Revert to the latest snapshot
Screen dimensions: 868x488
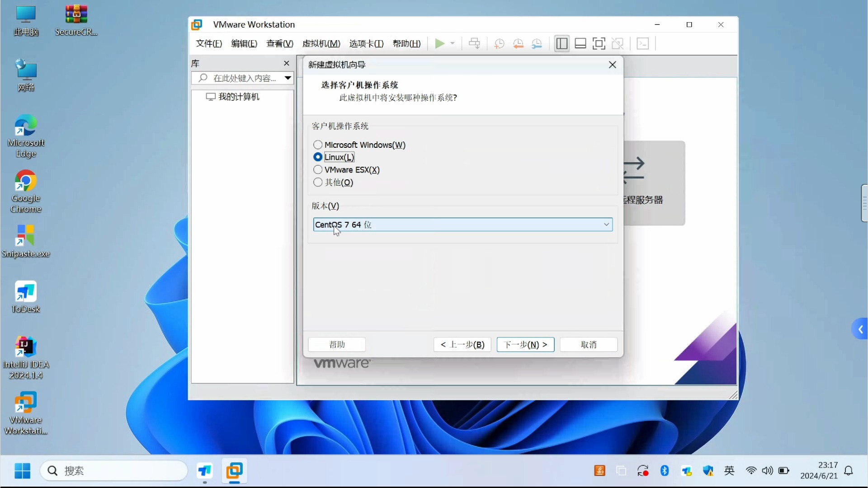518,43
